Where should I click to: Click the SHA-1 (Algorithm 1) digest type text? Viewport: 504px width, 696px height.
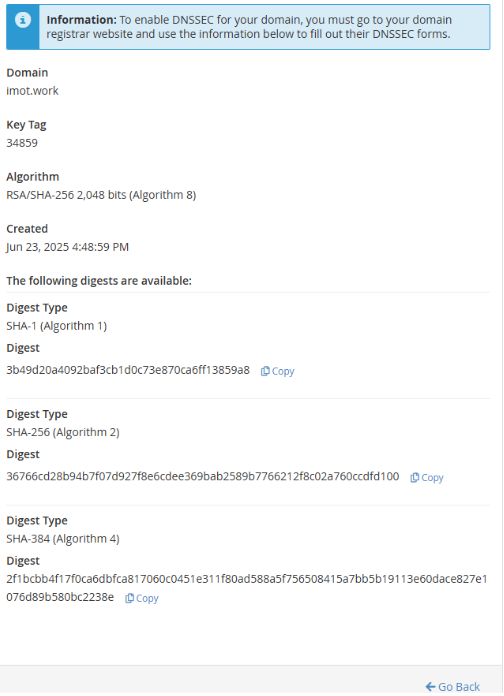click(x=56, y=326)
